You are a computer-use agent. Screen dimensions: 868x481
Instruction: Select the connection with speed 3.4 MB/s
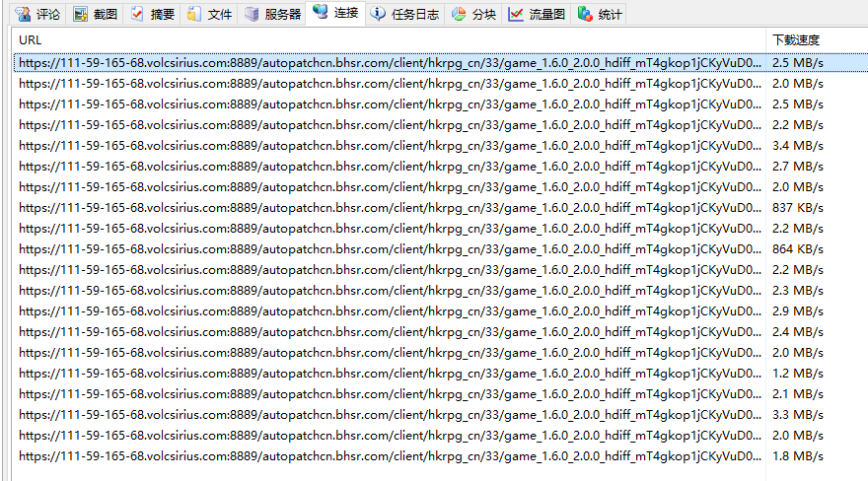coord(441,146)
